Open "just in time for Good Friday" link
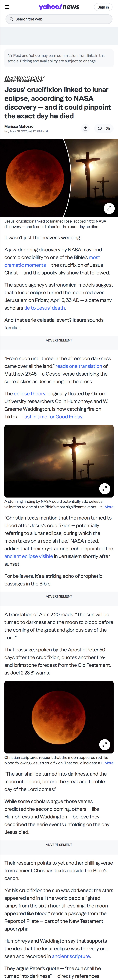This screenshot has height=980, width=118. tap(53, 417)
